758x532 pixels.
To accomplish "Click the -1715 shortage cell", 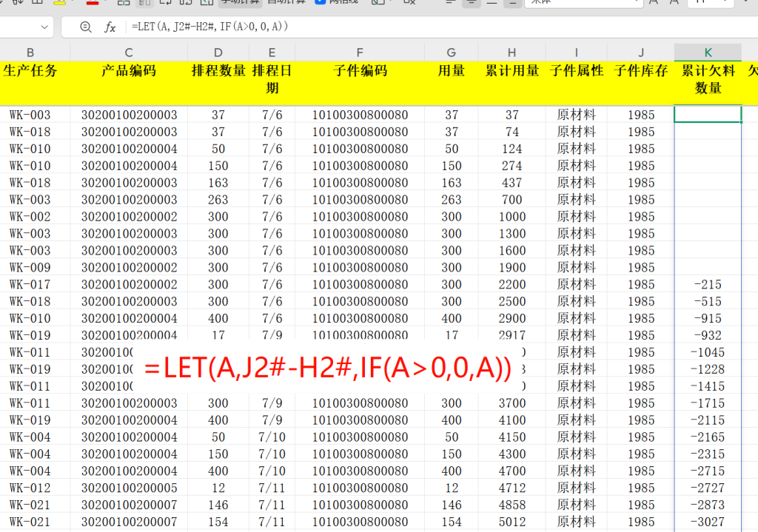I will pyautogui.click(x=708, y=403).
